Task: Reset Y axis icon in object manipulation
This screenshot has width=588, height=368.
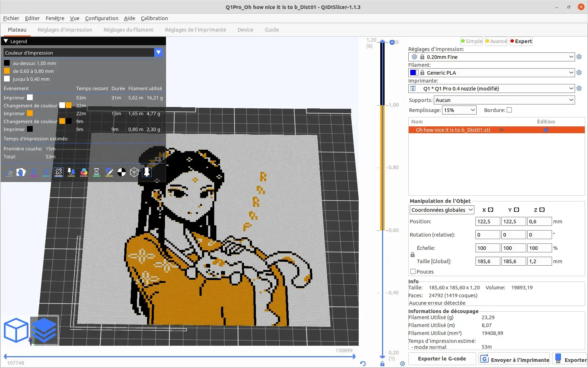Action: click(516, 210)
